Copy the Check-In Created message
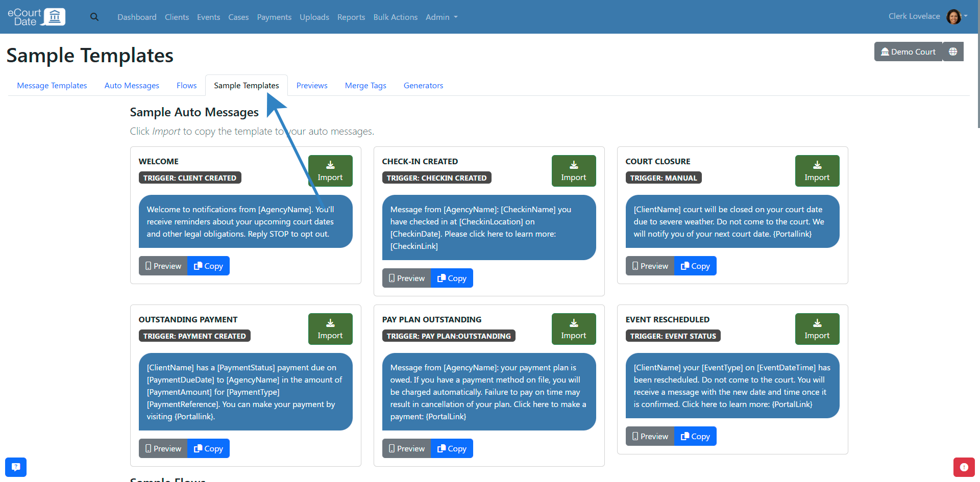The image size is (980, 482). pyautogui.click(x=452, y=278)
